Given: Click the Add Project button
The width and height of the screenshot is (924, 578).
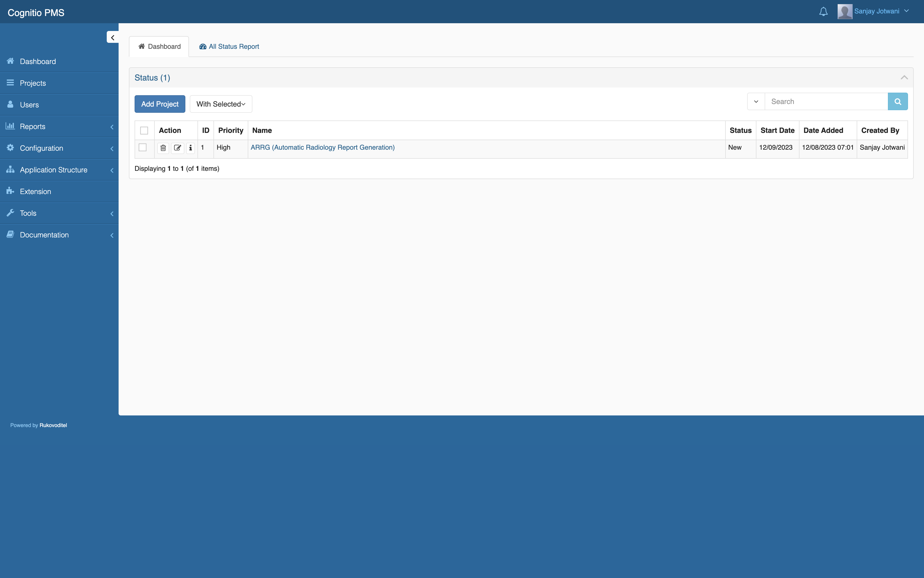Looking at the screenshot, I should pos(160,104).
